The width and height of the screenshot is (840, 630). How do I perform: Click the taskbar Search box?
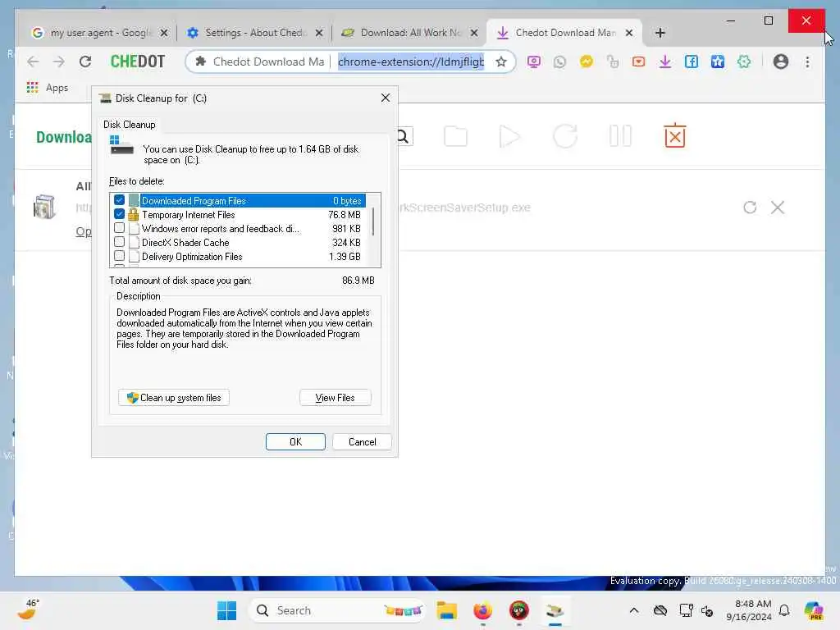(337, 610)
